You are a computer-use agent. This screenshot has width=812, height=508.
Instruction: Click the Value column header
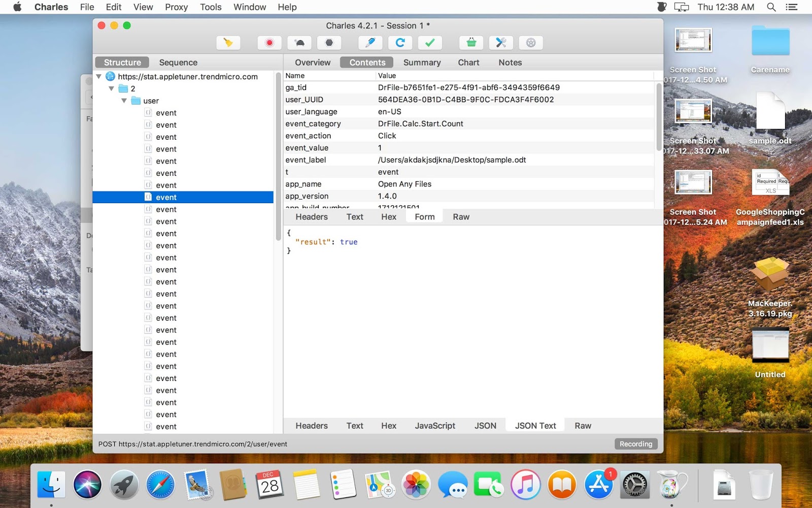pos(515,76)
